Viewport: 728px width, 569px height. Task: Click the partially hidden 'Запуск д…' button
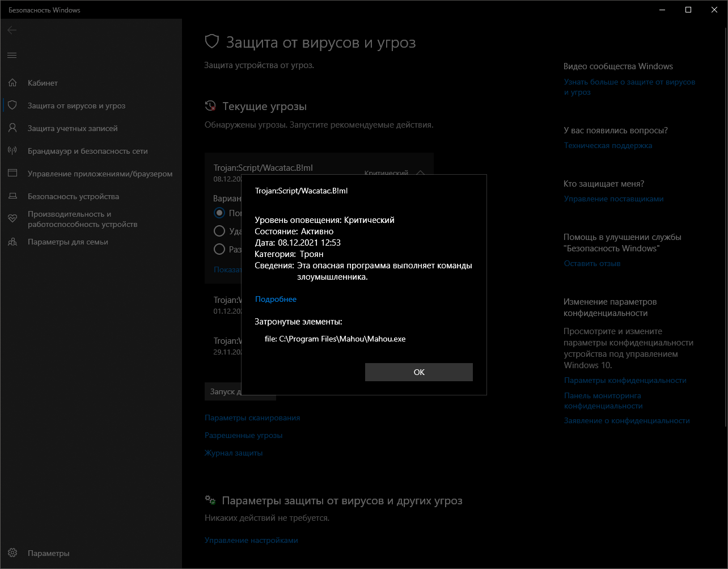click(x=223, y=391)
